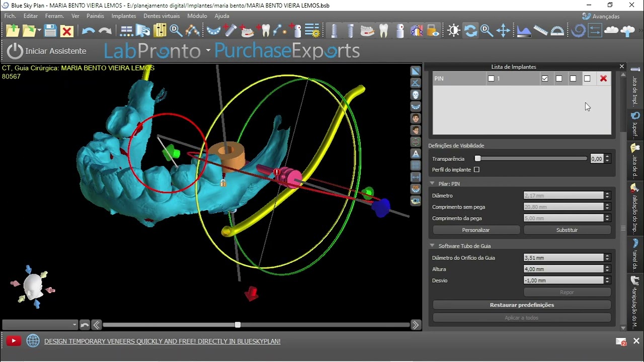
Task: Click the add abutment cylinder icon
Action: (x=296, y=31)
